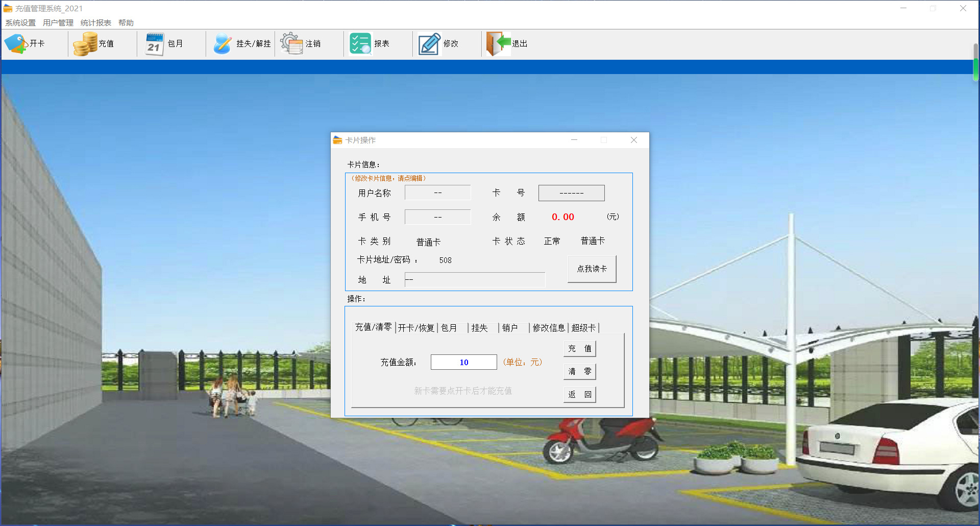Click the 手机号 input field
The height and width of the screenshot is (526, 980).
pos(438,217)
